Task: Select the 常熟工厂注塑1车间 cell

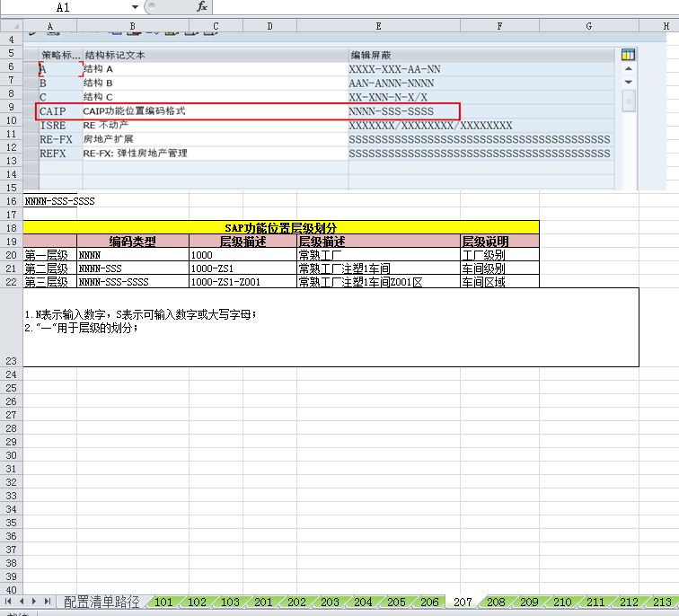Action: click(x=378, y=268)
